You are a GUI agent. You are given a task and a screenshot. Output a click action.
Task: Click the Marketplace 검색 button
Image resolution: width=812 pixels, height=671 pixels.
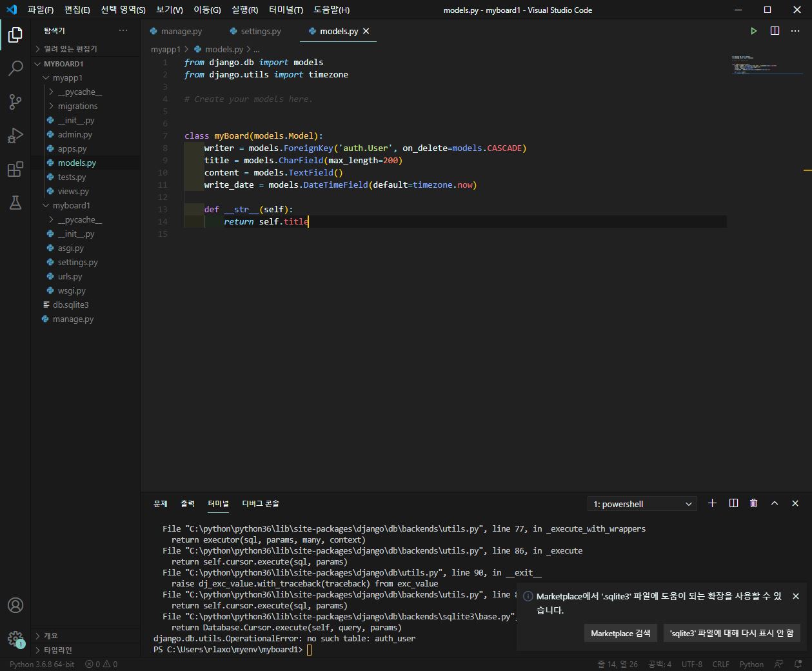click(620, 633)
